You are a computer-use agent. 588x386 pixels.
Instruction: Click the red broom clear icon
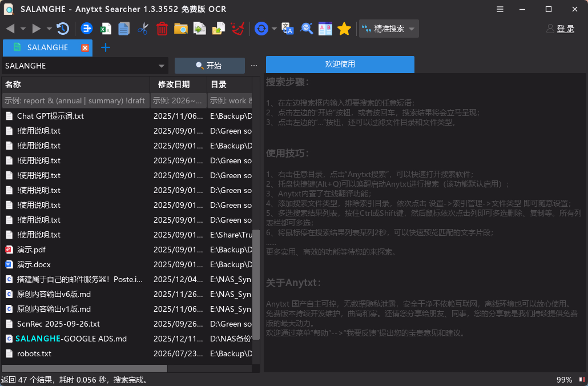(237, 29)
